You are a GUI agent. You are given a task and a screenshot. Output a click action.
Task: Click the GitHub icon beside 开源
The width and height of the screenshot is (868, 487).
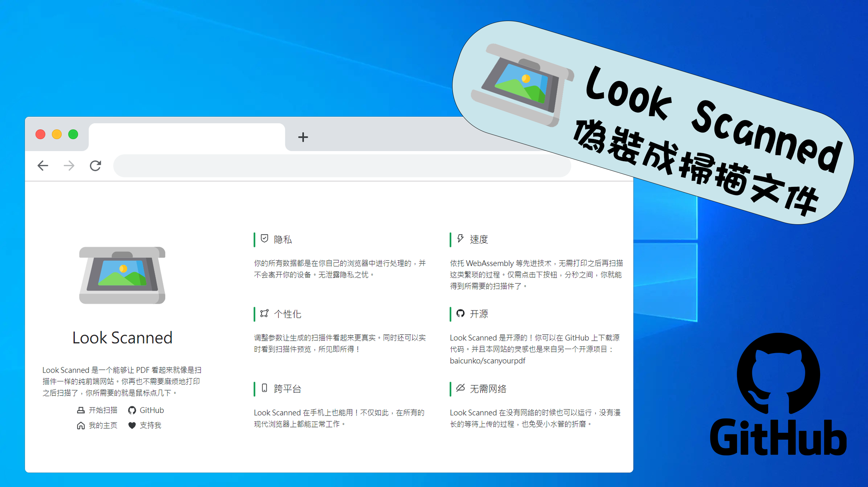(x=460, y=313)
